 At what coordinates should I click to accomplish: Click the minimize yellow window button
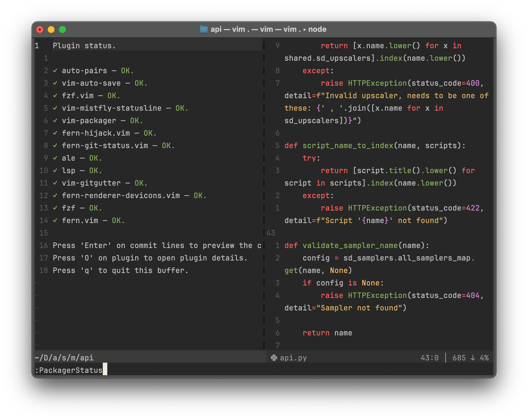point(51,30)
